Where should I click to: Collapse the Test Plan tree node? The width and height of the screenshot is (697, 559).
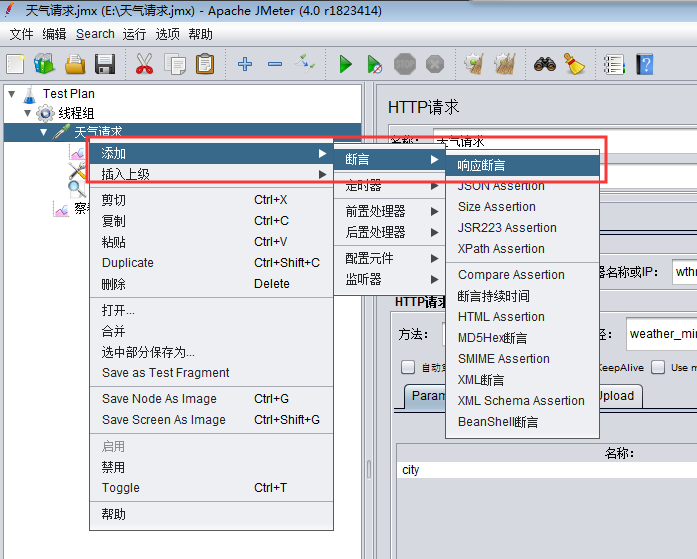click(12, 94)
